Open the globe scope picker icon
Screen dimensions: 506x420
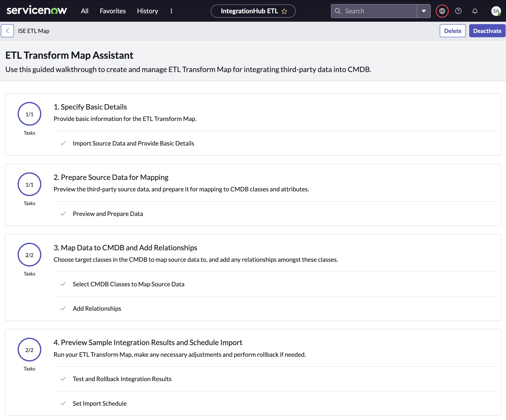[442, 11]
